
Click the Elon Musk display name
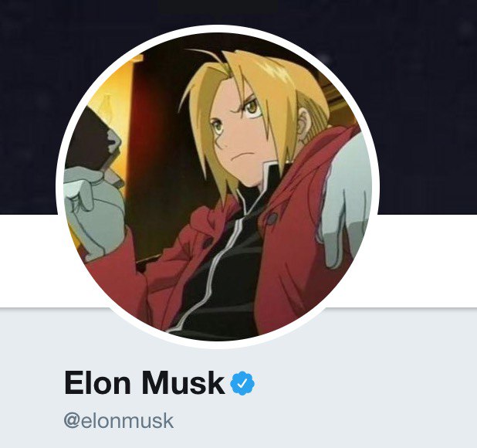click(144, 382)
